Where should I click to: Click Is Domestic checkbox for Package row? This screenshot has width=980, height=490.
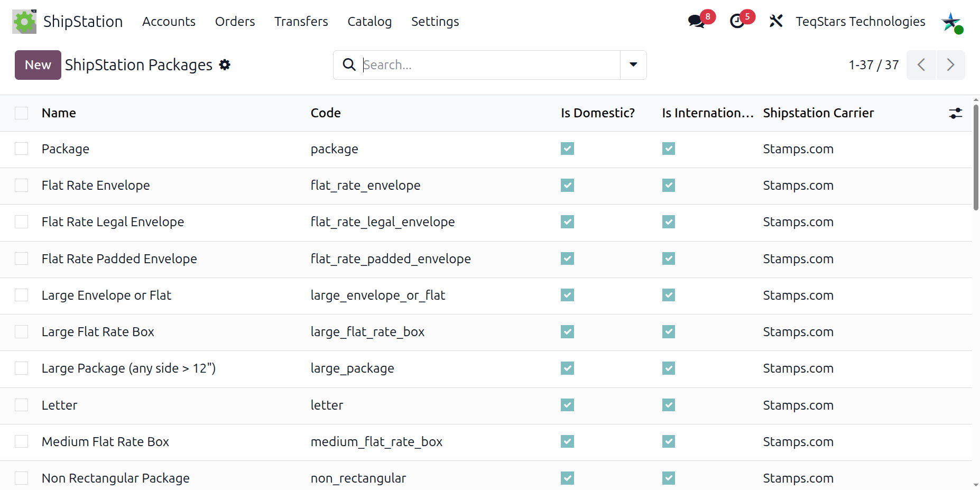[x=567, y=149]
